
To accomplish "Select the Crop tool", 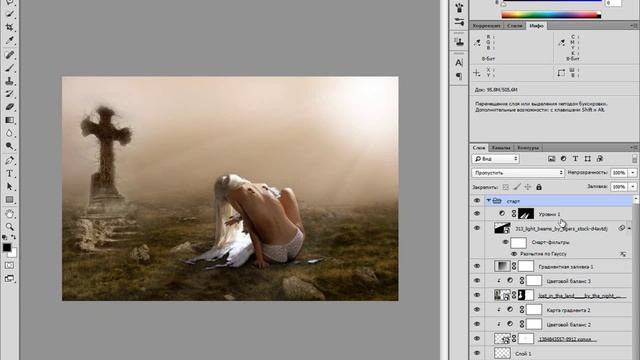I will [10, 27].
